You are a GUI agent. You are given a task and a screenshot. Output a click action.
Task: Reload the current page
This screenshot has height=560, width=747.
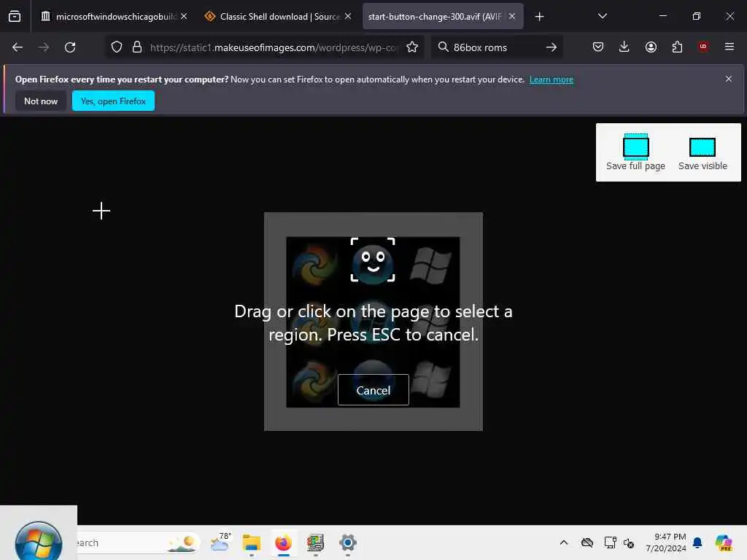pyautogui.click(x=70, y=47)
